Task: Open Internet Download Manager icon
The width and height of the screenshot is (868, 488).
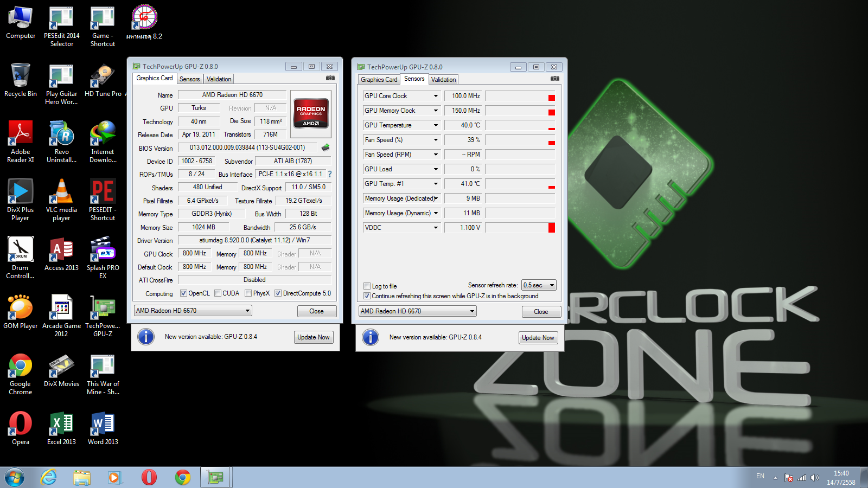Action: click(103, 142)
